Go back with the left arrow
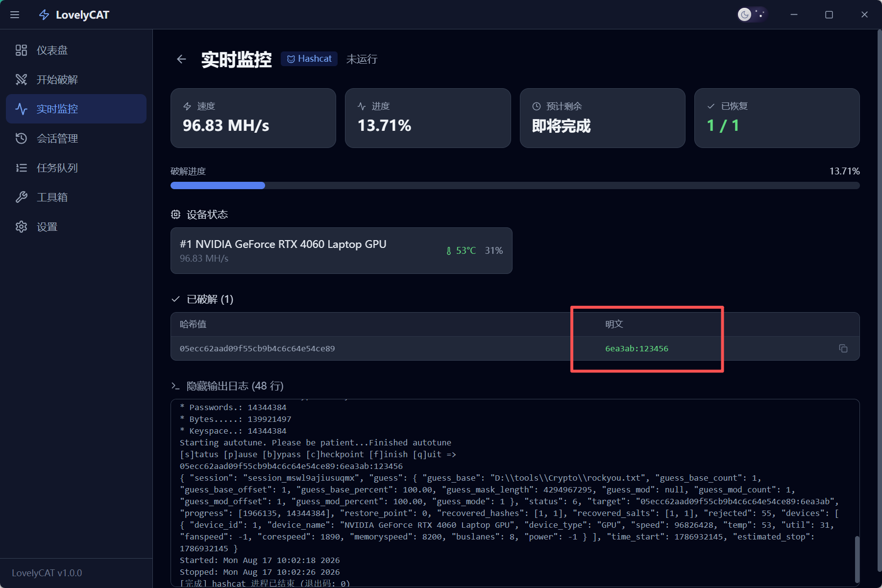This screenshot has height=588, width=882. (x=181, y=59)
